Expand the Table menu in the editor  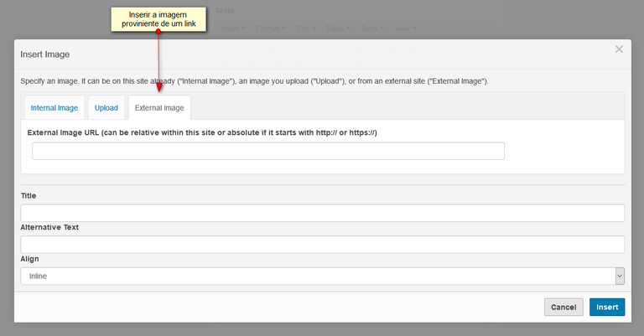coord(338,28)
